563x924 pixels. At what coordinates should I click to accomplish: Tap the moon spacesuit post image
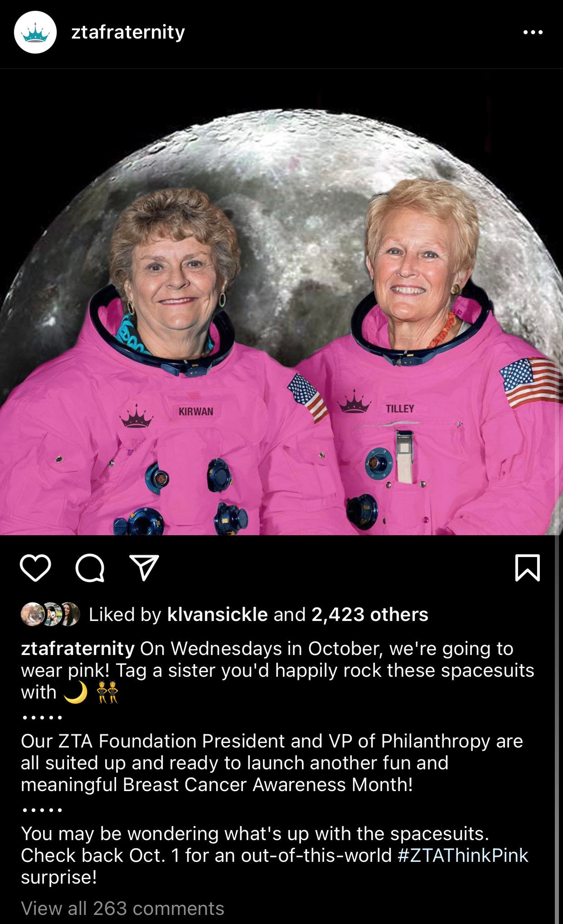[281, 302]
